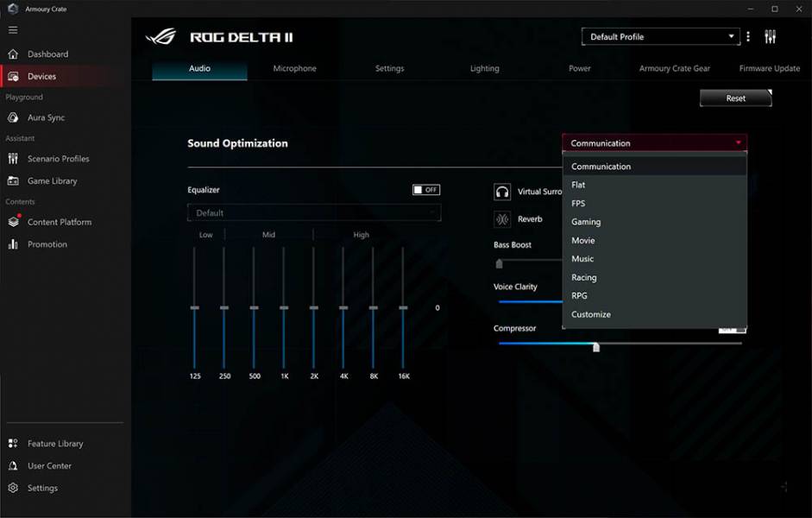Click the Scenario Profiles icon
812x518 pixels.
[14, 159]
